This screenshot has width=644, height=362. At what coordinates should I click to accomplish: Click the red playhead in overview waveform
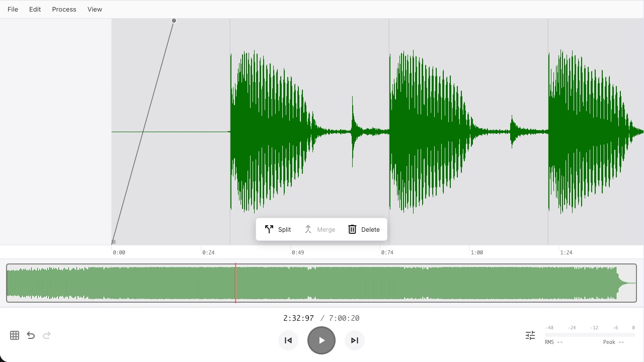pyautogui.click(x=235, y=283)
